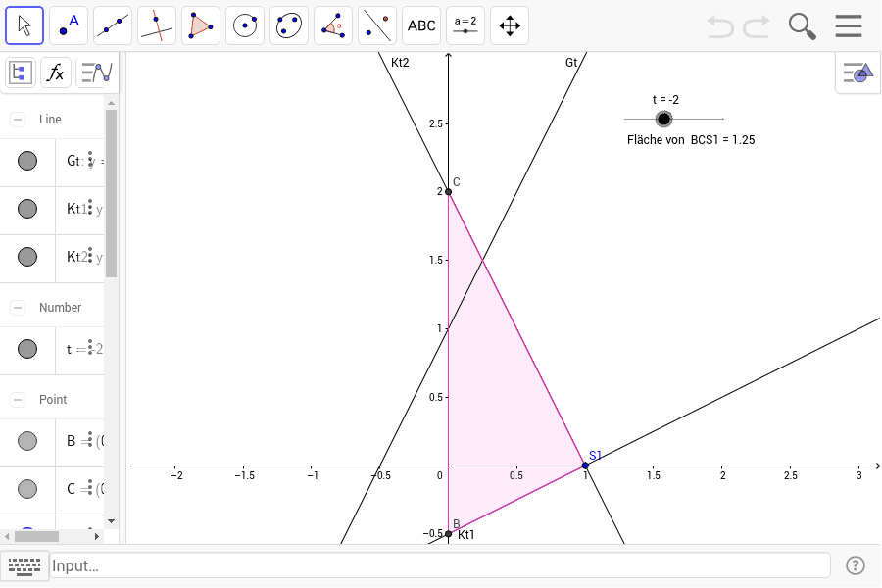Click the horizontal scroll right arrow

pyautogui.click(x=97, y=536)
